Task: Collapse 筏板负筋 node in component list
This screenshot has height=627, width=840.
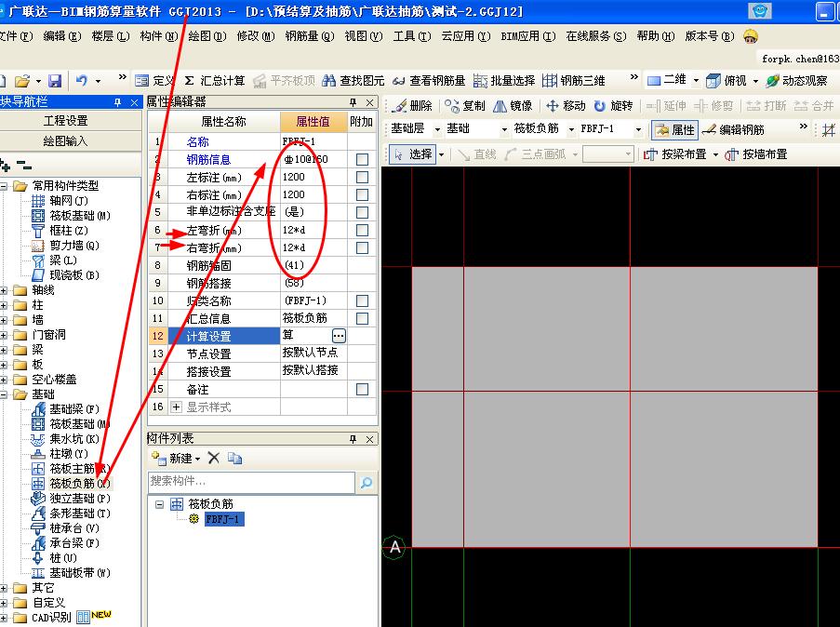Action: point(159,504)
